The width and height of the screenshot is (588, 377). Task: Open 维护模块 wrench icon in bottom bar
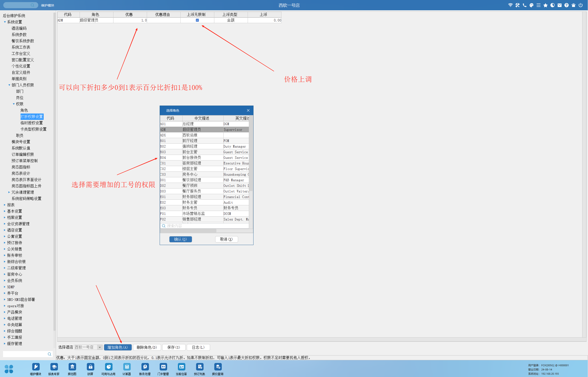(x=36, y=367)
